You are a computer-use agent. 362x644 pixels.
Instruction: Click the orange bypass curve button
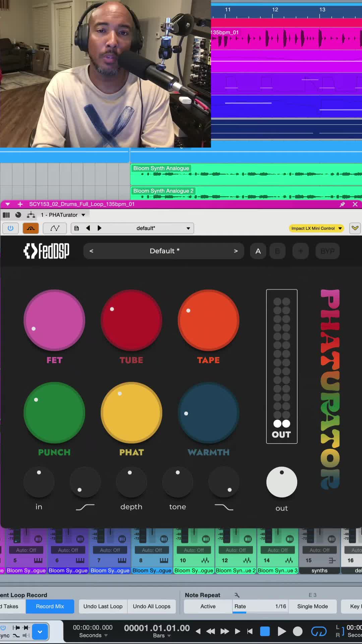coord(31,228)
